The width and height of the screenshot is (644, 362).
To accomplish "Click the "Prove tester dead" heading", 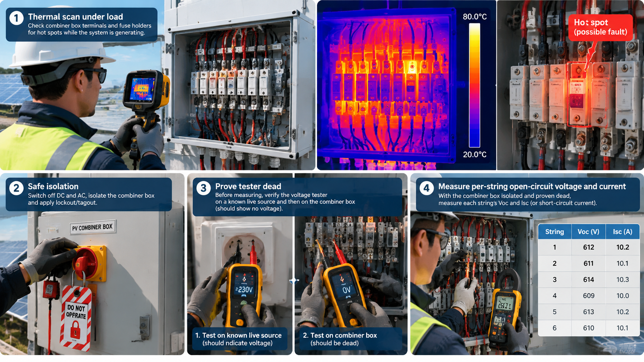I will (248, 187).
